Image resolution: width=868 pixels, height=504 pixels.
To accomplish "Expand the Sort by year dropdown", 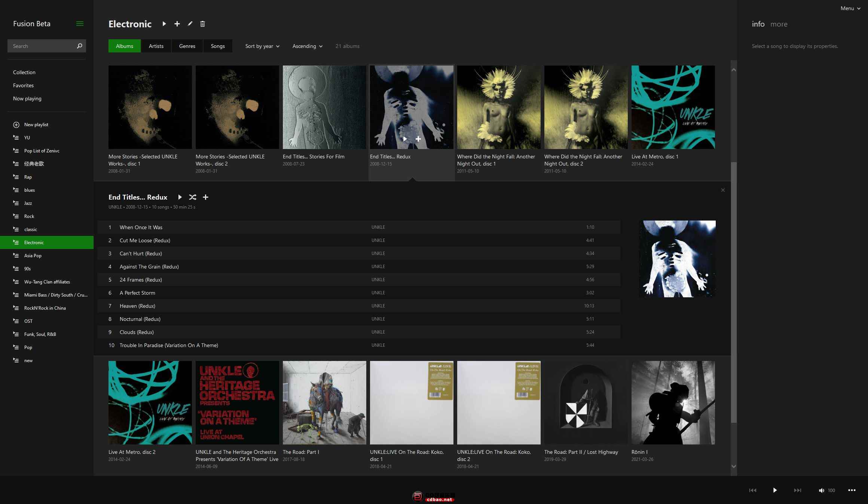I will coord(262,46).
